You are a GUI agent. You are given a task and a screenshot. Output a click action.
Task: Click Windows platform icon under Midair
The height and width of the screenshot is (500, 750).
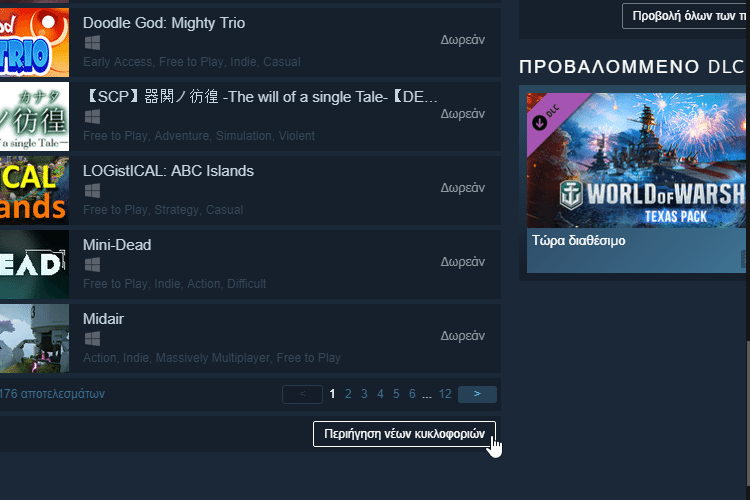[92, 339]
